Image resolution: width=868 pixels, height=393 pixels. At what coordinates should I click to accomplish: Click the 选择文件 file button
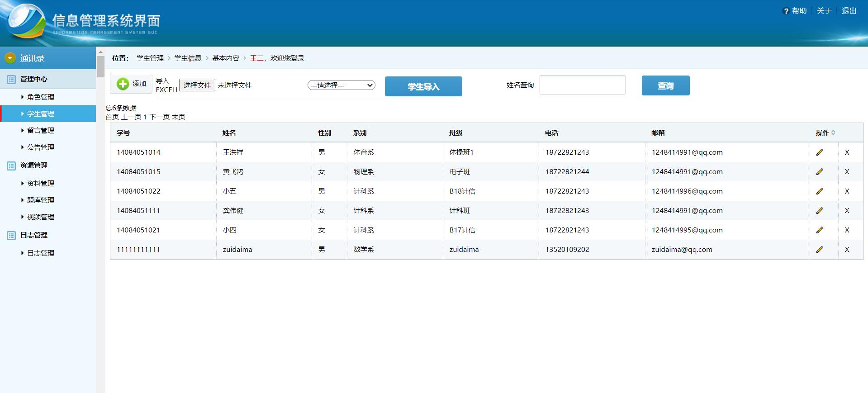(x=197, y=85)
